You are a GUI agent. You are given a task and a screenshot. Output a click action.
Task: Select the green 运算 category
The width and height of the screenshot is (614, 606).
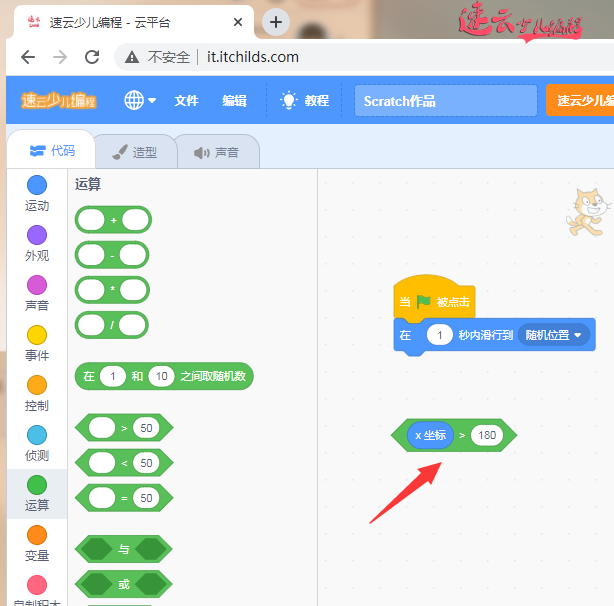pos(37,494)
